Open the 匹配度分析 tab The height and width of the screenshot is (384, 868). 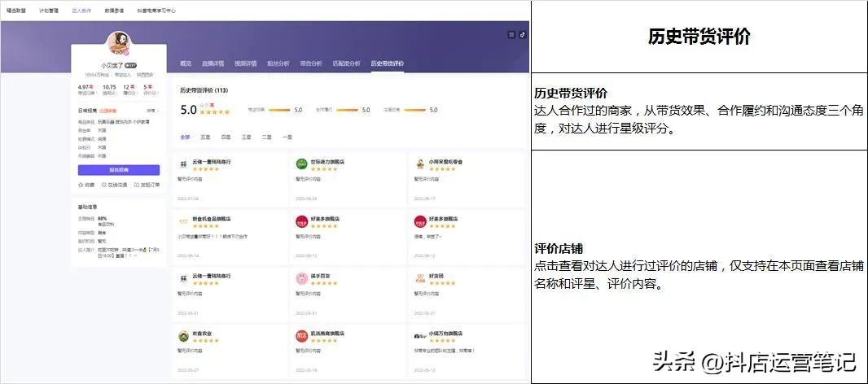click(347, 63)
